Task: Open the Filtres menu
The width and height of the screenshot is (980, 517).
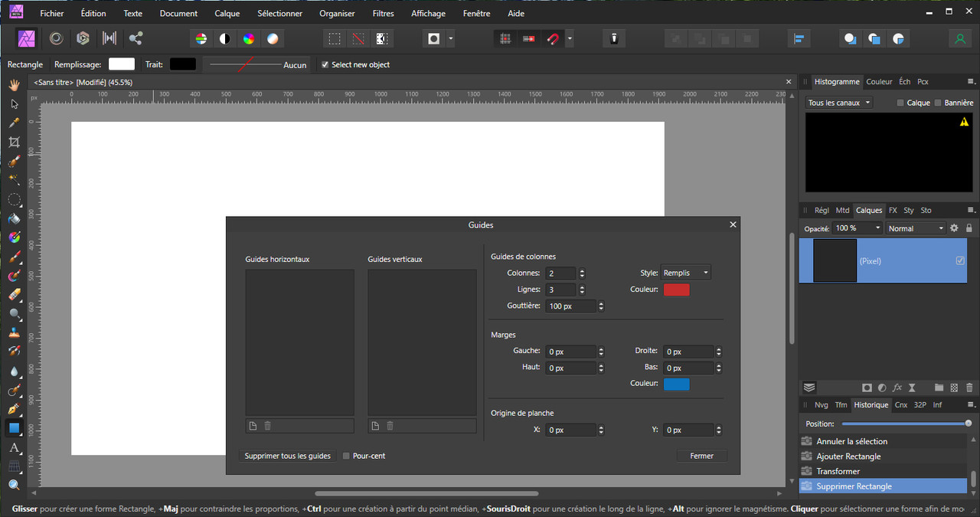Action: (384, 13)
